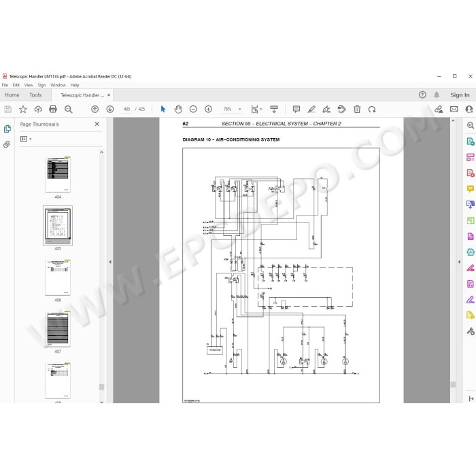Toggle scrolling read mode
The height and width of the screenshot is (476, 476).
(x=274, y=109)
